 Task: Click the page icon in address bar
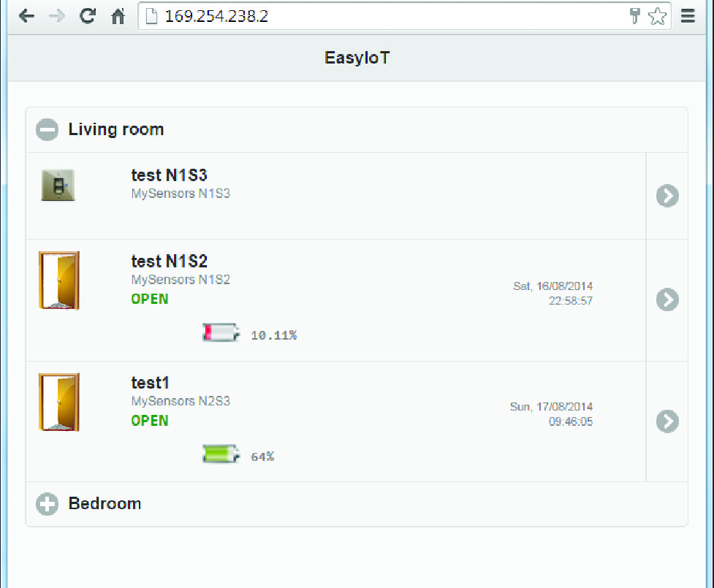[x=151, y=16]
